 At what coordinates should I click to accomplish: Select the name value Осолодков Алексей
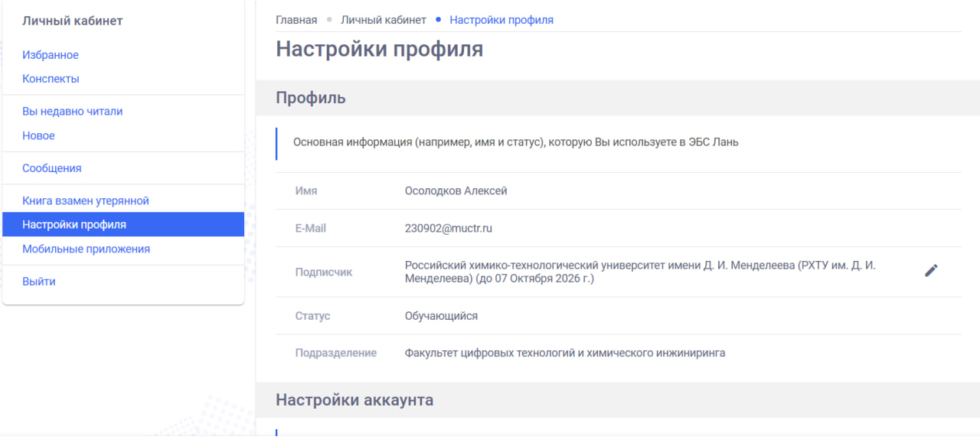click(456, 191)
